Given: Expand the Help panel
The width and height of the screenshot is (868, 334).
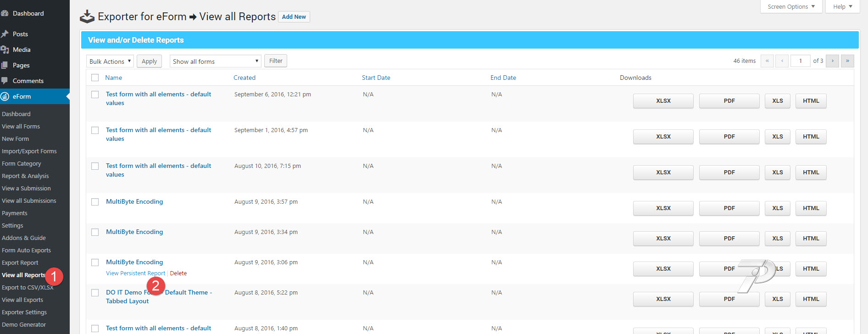Looking at the screenshot, I should pyautogui.click(x=843, y=6).
